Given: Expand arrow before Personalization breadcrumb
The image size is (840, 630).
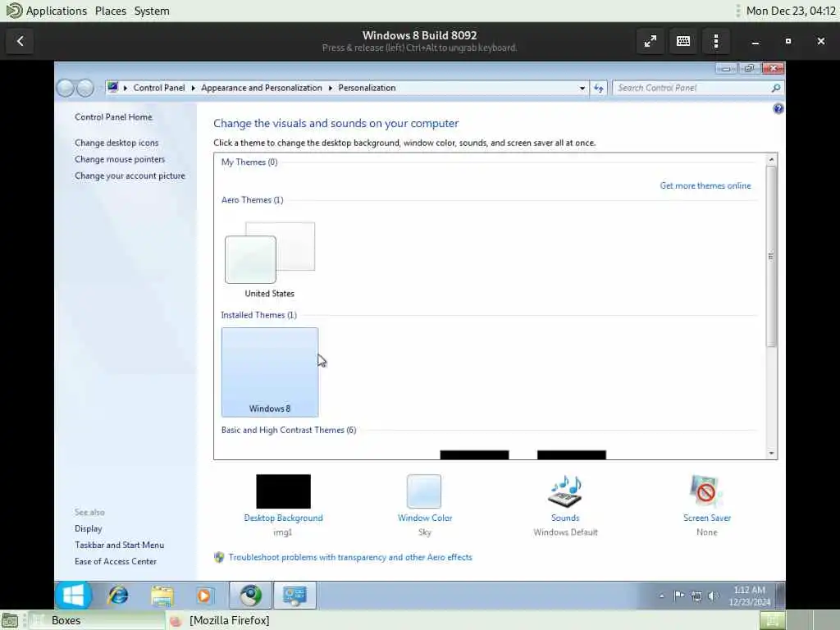Looking at the screenshot, I should [330, 88].
